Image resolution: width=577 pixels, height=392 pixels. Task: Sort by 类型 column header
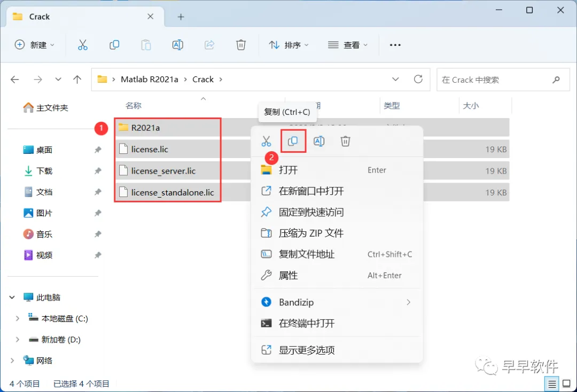[392, 106]
